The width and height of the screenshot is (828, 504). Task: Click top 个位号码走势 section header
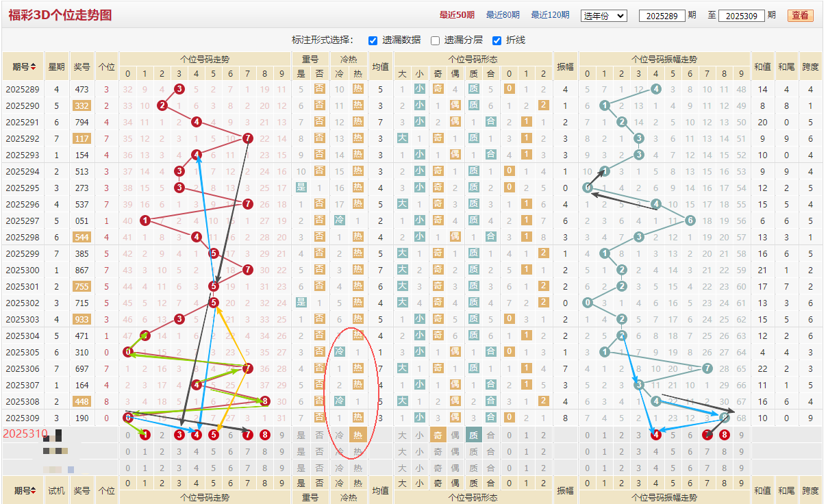205,60
